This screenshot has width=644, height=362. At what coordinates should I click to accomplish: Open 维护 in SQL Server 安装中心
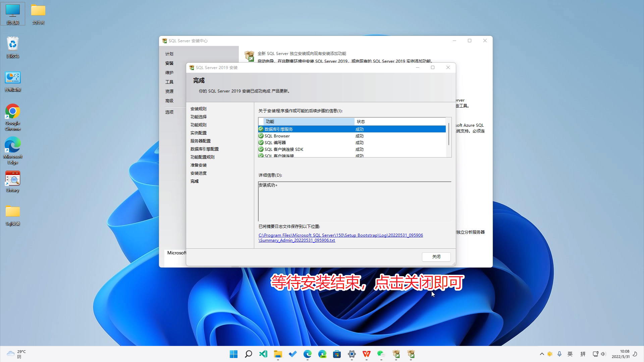point(169,73)
